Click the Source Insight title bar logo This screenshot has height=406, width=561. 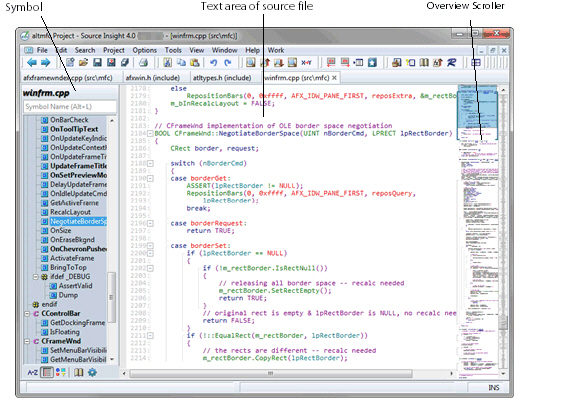pyautogui.click(x=25, y=36)
